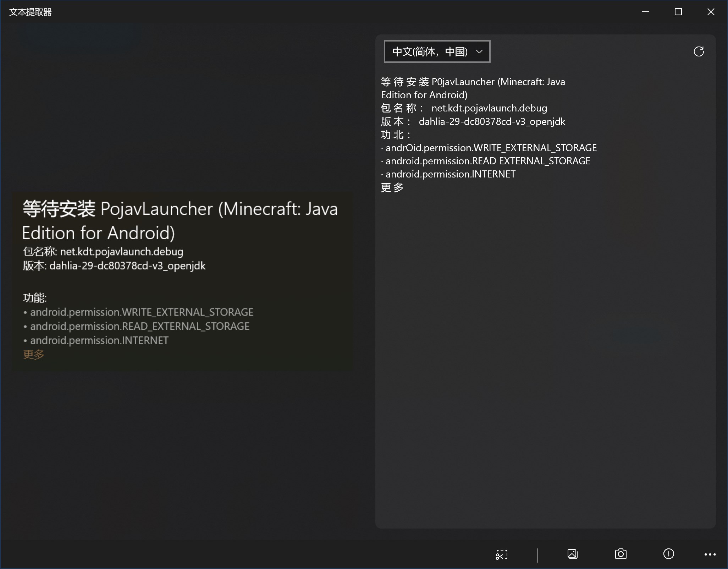Open the more options ellipsis menu
The width and height of the screenshot is (728, 569).
coord(710,554)
